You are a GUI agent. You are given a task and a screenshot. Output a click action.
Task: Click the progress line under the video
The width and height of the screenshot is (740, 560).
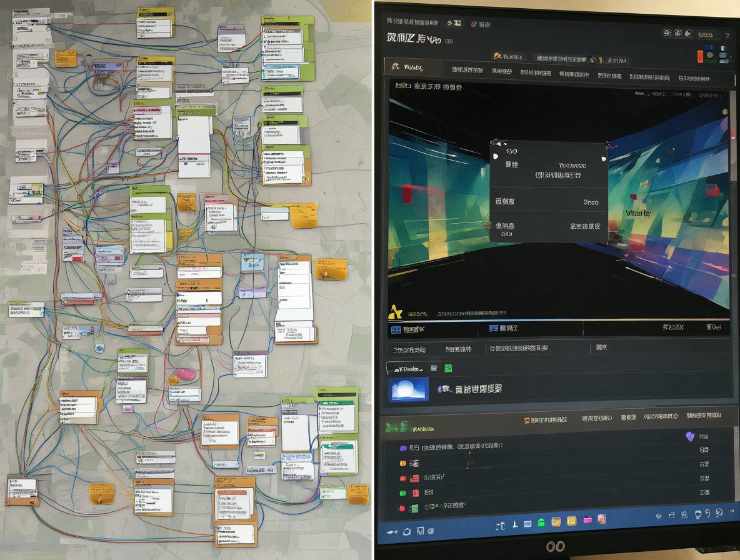(558, 321)
